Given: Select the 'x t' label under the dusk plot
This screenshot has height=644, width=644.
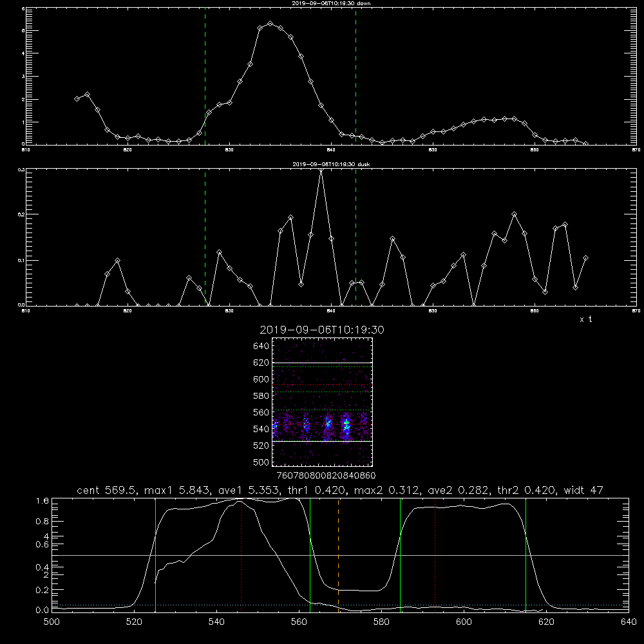Looking at the screenshot, I should [x=585, y=319].
